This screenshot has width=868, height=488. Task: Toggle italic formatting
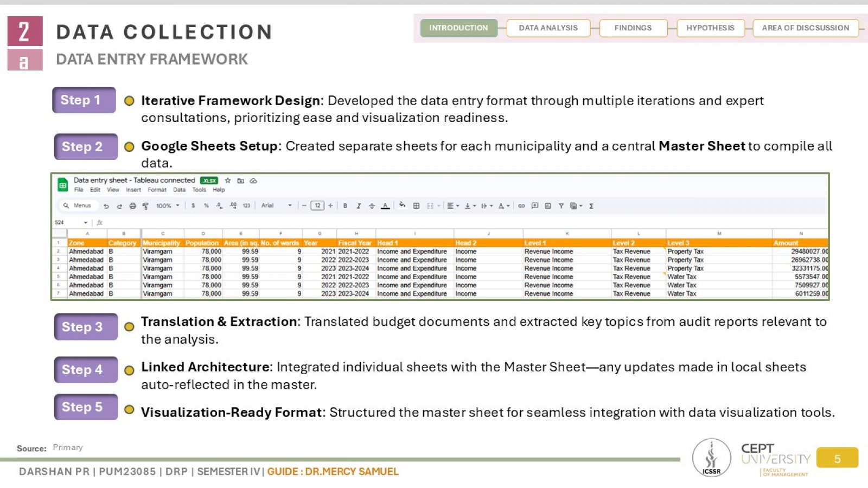coord(359,206)
